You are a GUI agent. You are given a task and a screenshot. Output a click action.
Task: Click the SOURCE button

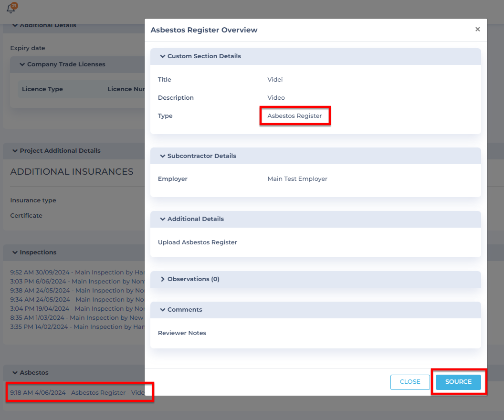coord(458,382)
